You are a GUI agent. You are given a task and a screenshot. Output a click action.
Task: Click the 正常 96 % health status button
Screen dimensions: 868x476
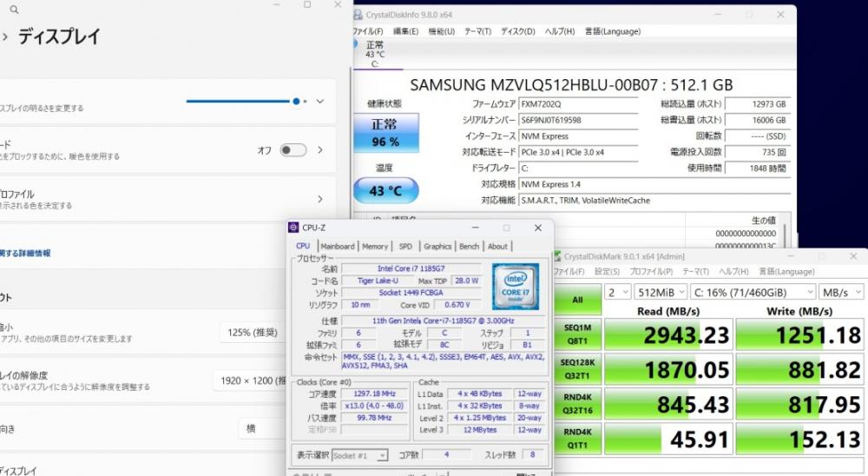pos(385,133)
